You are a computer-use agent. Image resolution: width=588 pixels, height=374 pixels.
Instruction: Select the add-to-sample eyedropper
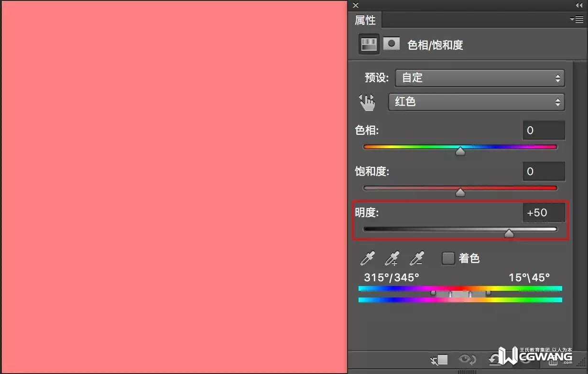click(392, 258)
